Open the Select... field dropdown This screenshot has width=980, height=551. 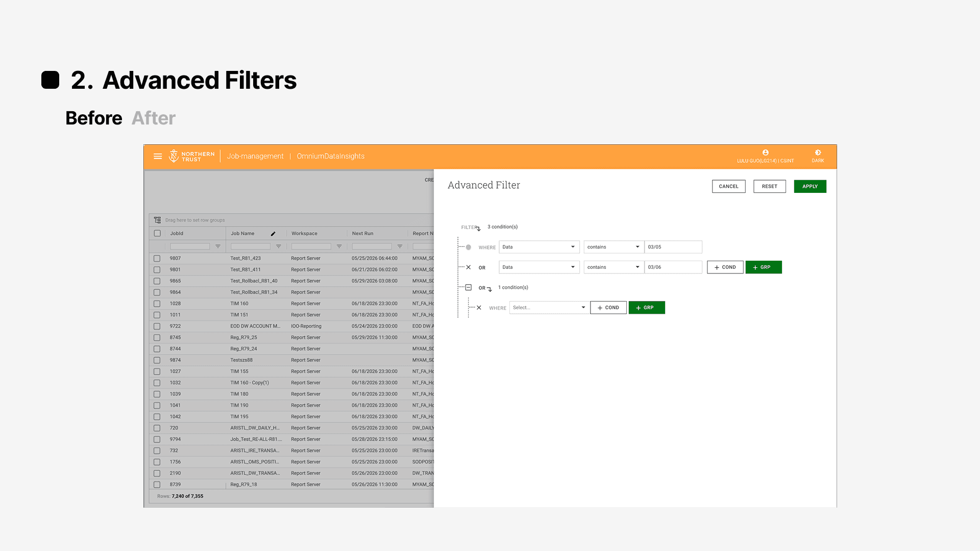coord(549,308)
